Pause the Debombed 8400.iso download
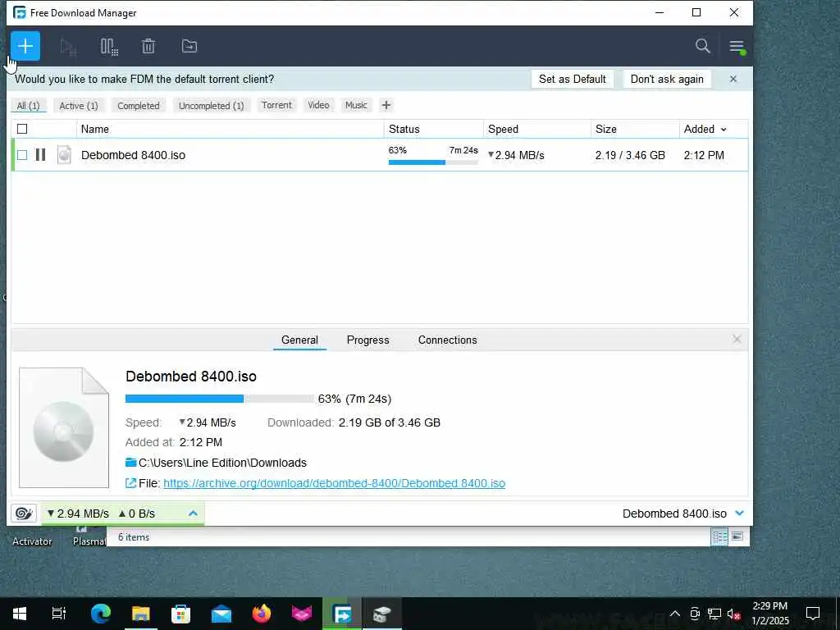The height and width of the screenshot is (630, 840). 40,155
